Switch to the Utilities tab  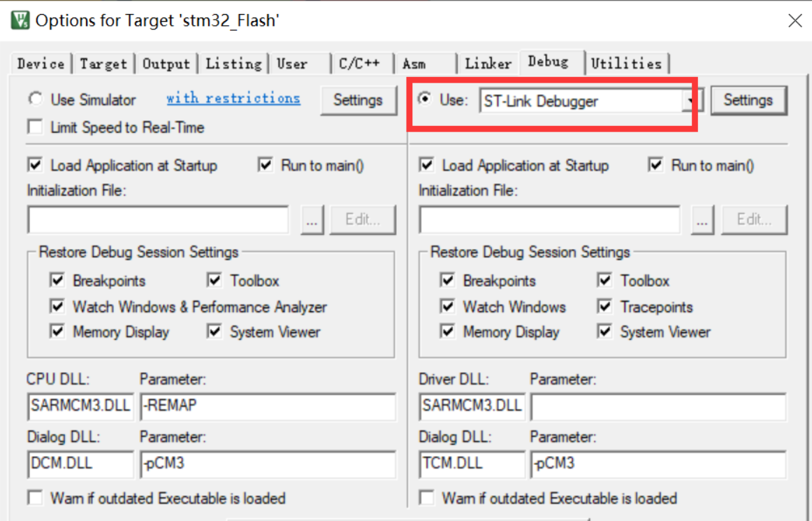627,64
